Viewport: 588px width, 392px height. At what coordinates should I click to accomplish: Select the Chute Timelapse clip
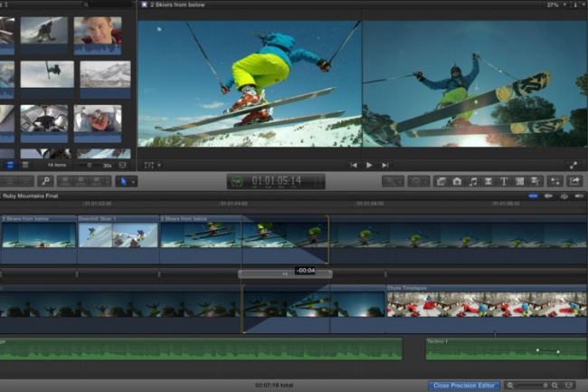coord(487,309)
